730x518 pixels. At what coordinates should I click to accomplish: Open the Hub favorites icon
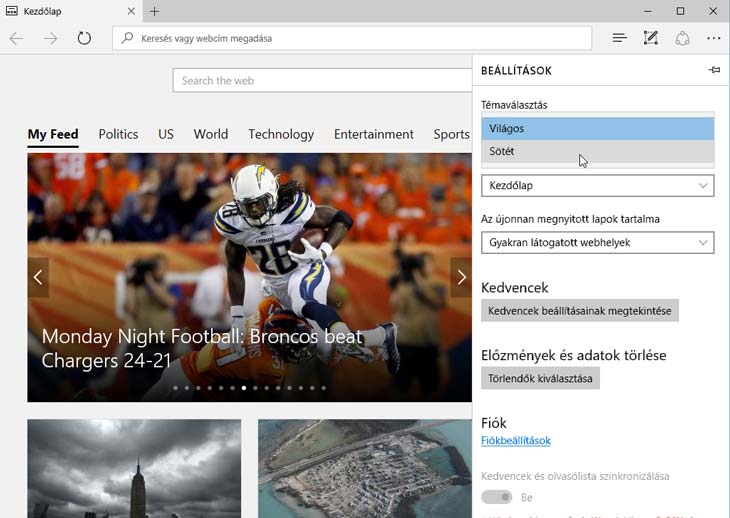pos(620,38)
